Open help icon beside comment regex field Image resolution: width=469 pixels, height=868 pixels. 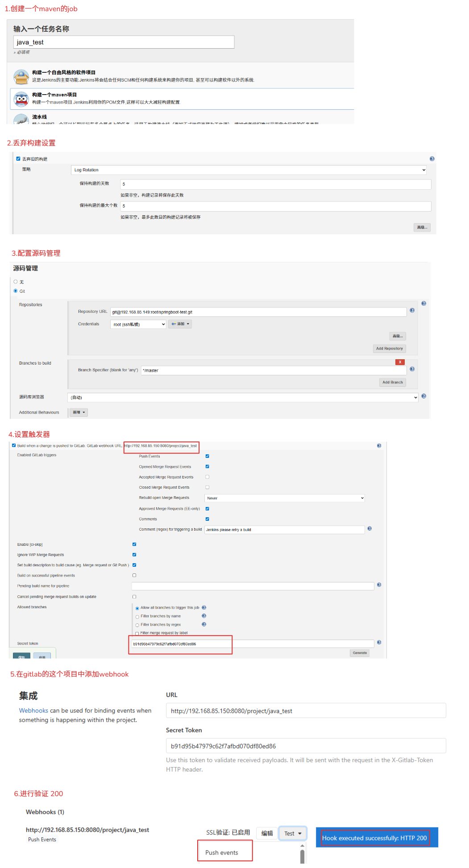(369, 529)
